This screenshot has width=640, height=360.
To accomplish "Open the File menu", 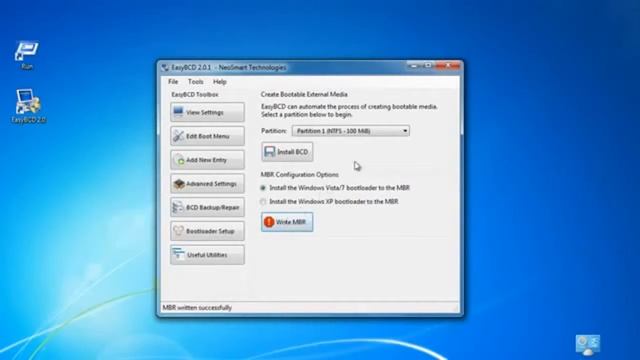I will pyautogui.click(x=173, y=82).
